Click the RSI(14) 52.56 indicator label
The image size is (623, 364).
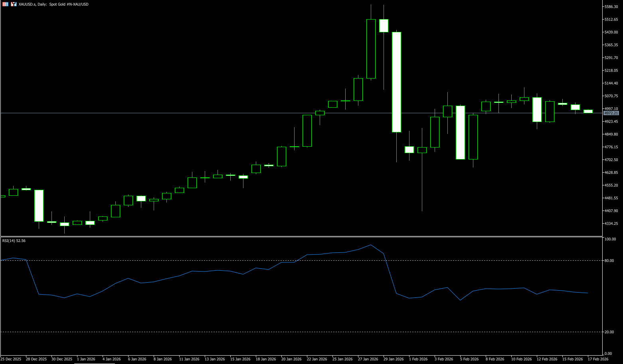tap(14, 241)
